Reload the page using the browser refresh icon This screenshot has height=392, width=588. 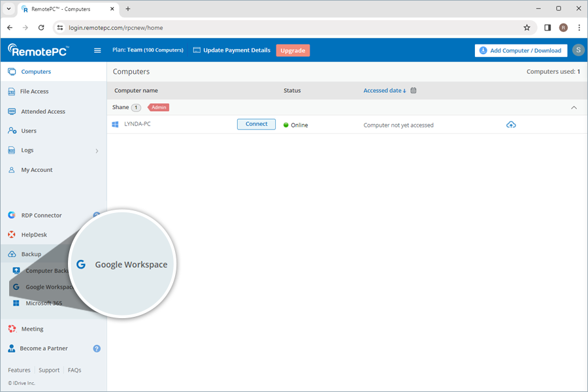tap(41, 27)
